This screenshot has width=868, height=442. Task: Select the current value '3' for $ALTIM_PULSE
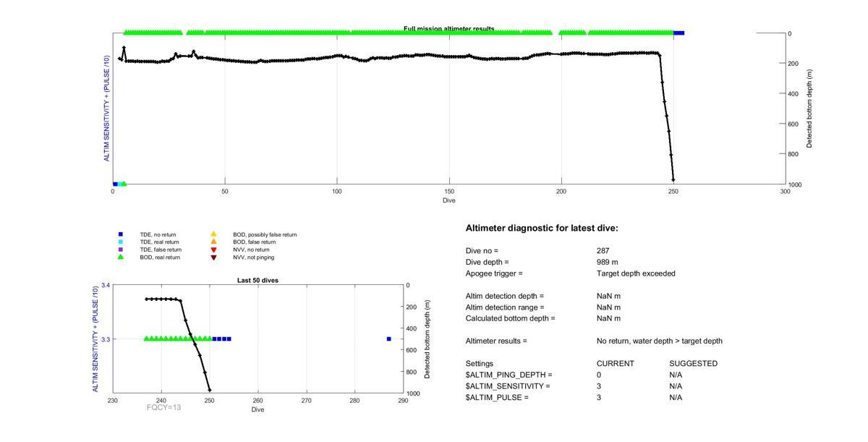coord(599,397)
